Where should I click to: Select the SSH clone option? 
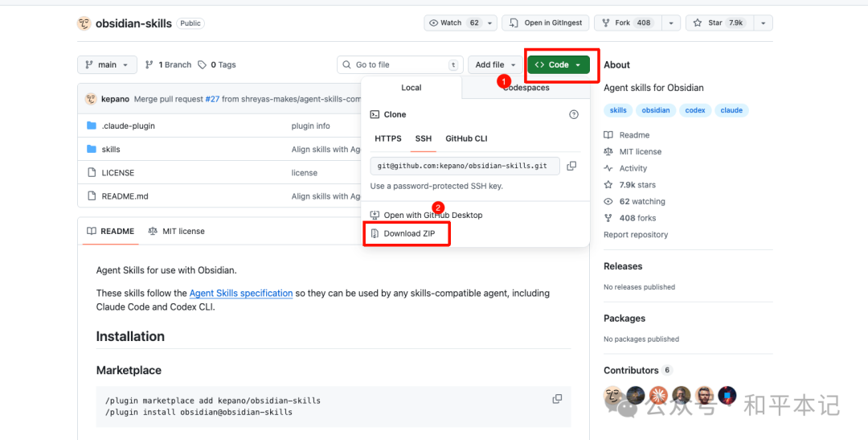(424, 138)
